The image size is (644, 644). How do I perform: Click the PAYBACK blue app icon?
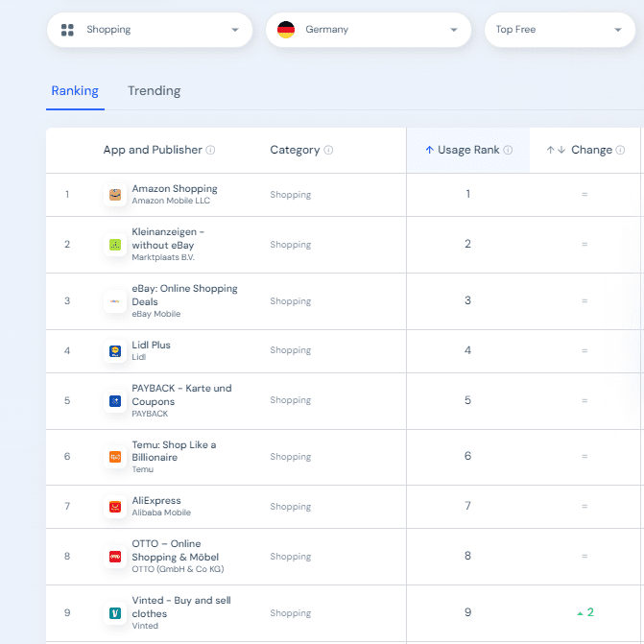[115, 401]
